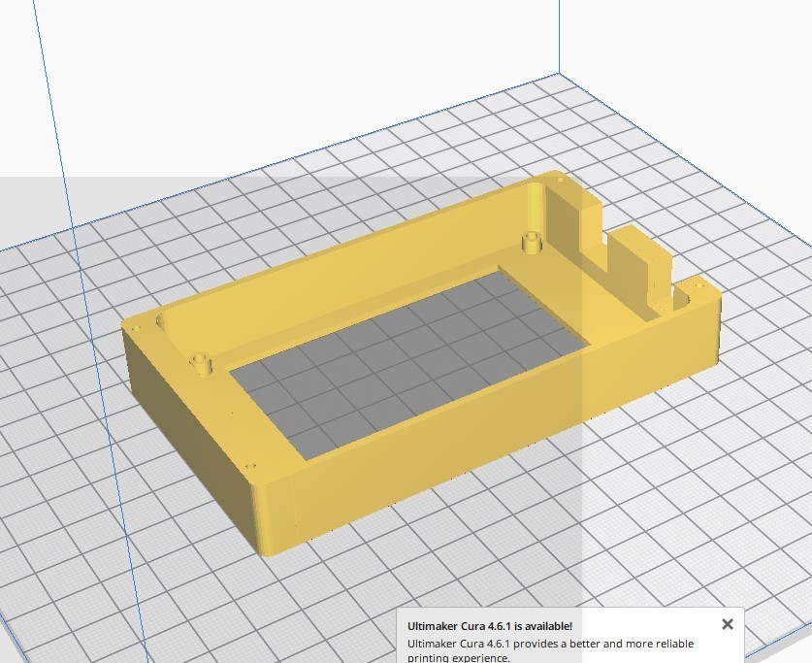The image size is (812, 663).
Task: Dismiss the Cura 4.6.1 update notification
Action: pos(727,624)
